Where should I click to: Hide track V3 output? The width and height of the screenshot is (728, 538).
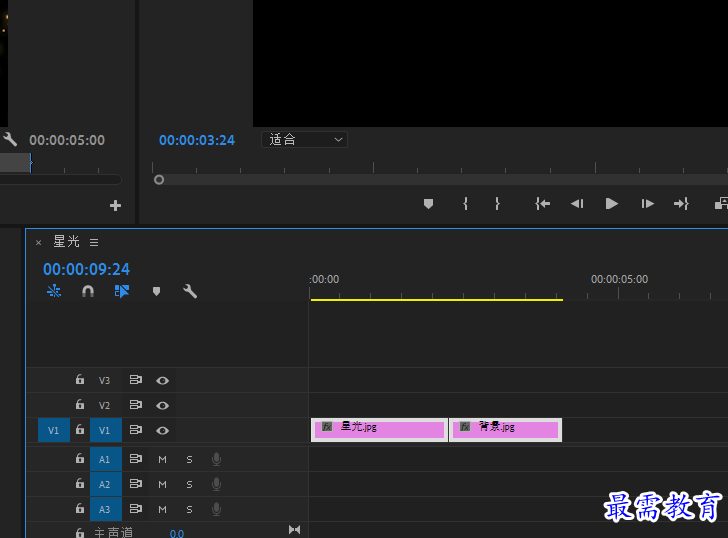click(162, 381)
